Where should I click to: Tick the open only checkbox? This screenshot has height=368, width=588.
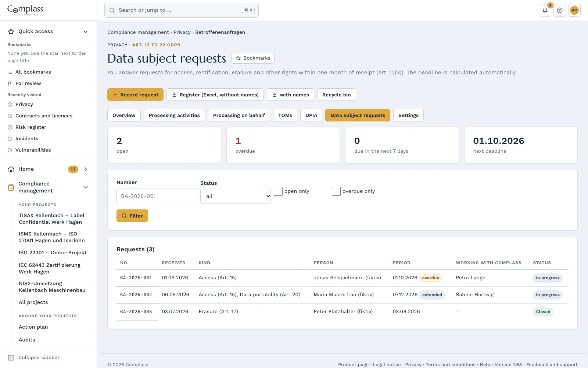tap(278, 191)
